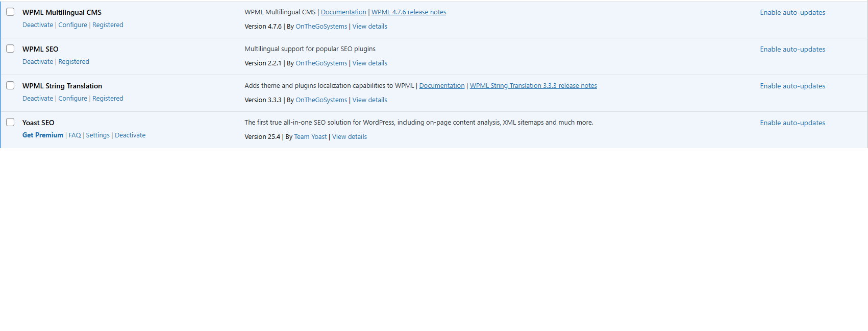The image size is (868, 331).
Task: Open WPML String Translation 3.3.3 release notes
Action: point(533,86)
